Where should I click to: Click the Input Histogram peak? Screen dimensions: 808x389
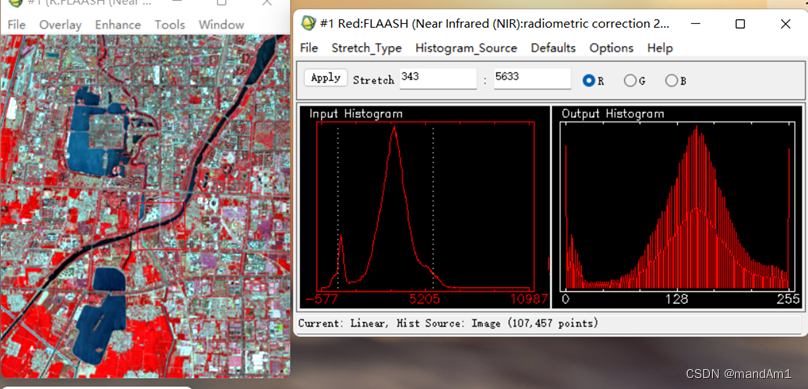tap(394, 127)
